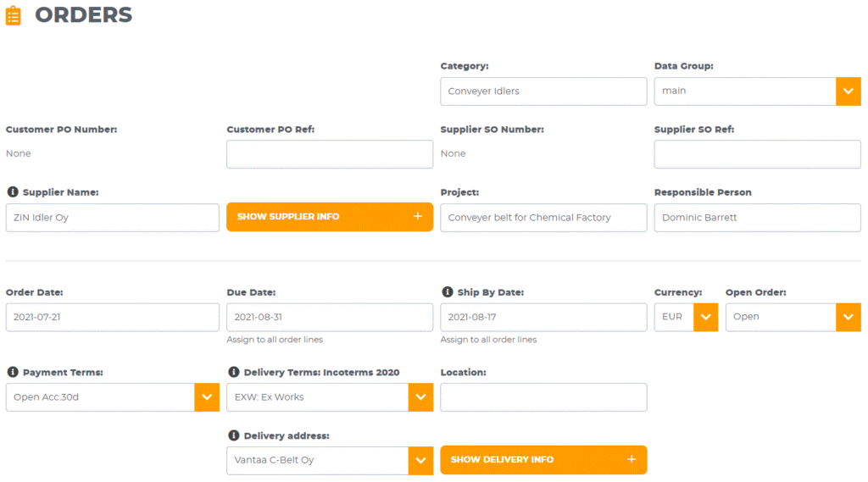
Task: Click the Location input field
Action: 543,397
